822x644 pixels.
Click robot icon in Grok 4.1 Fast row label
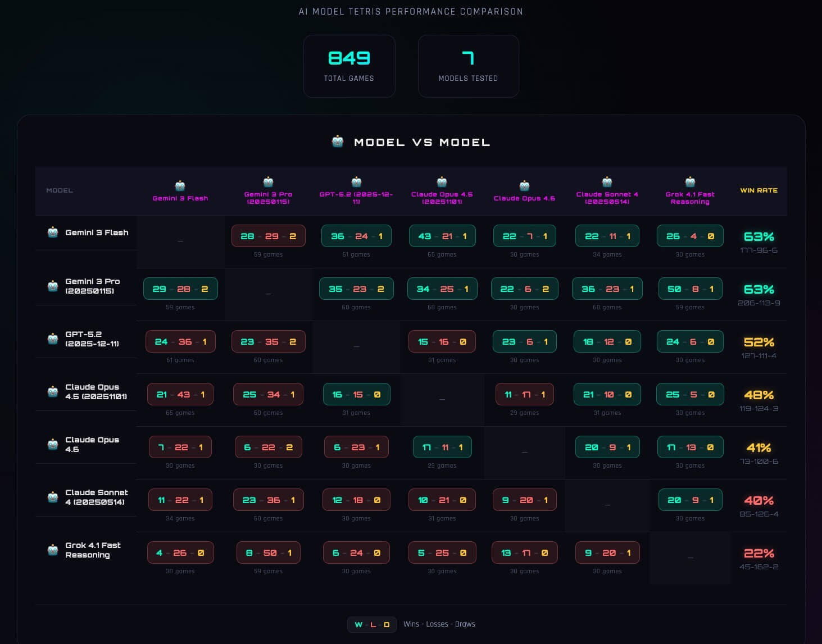[53, 550]
